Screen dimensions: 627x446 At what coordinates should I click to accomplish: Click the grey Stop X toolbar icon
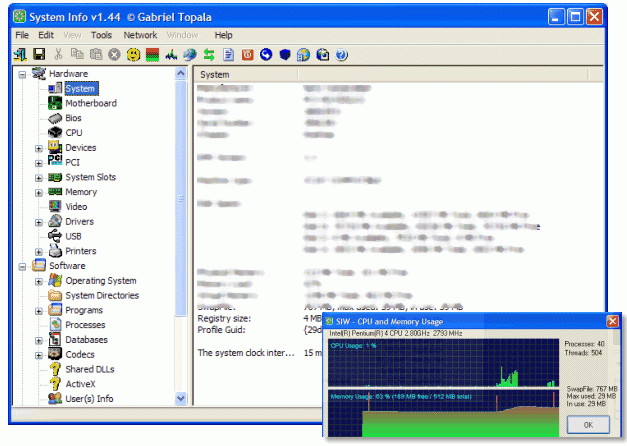[114, 55]
